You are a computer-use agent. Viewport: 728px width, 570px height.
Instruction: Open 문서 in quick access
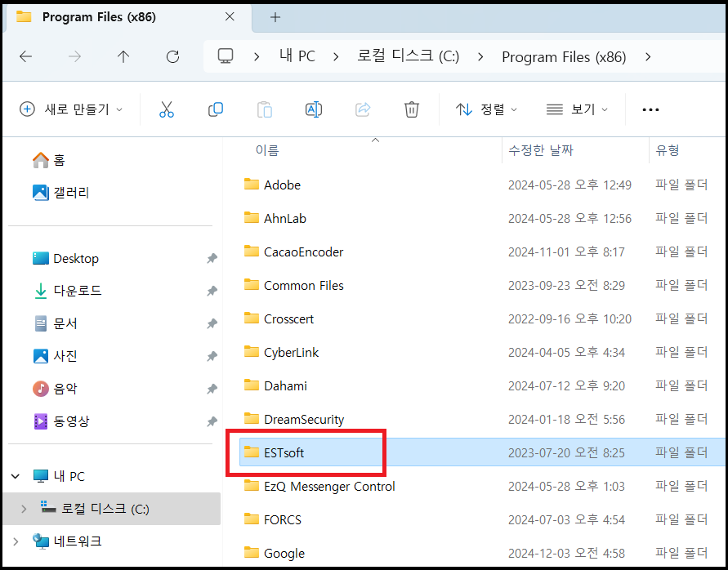(56, 323)
